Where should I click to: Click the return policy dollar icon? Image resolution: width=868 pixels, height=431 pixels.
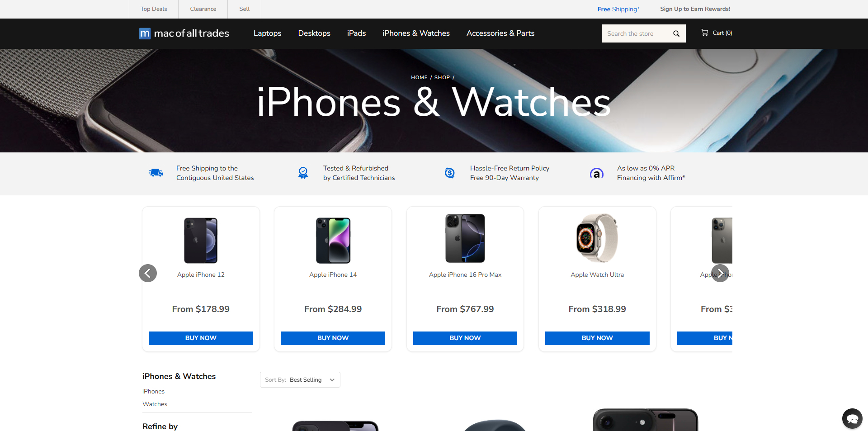coord(450,173)
